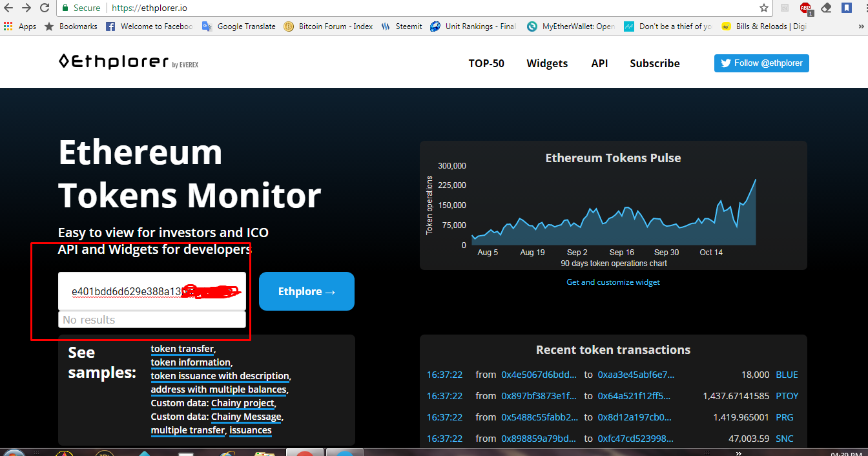The width and height of the screenshot is (868, 456).
Task: Click the browser back arrow
Action: coord(8,8)
